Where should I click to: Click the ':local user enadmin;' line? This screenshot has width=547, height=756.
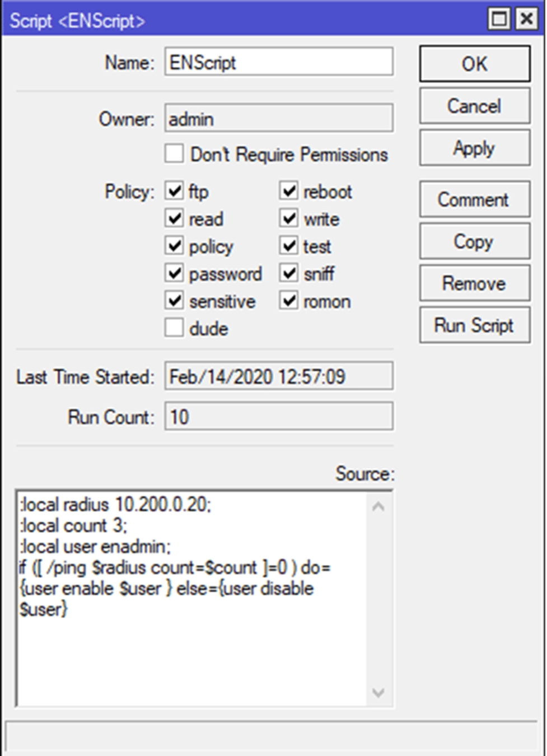click(95, 546)
